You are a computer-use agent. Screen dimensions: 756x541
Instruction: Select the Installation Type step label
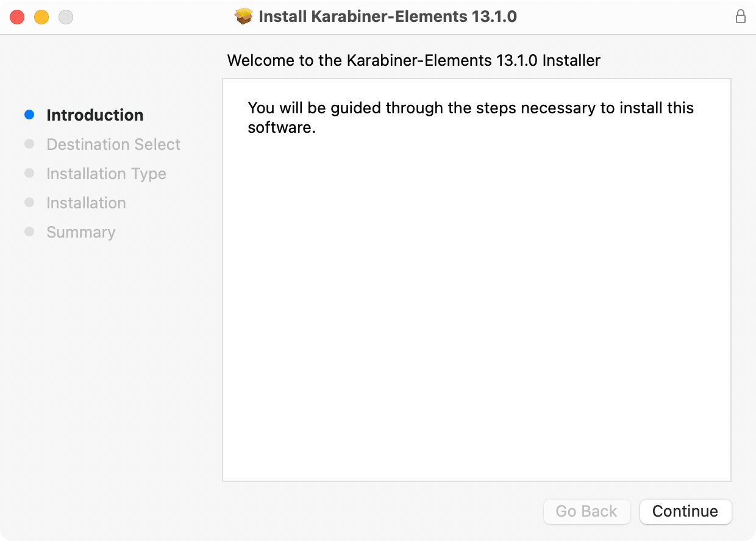point(106,174)
